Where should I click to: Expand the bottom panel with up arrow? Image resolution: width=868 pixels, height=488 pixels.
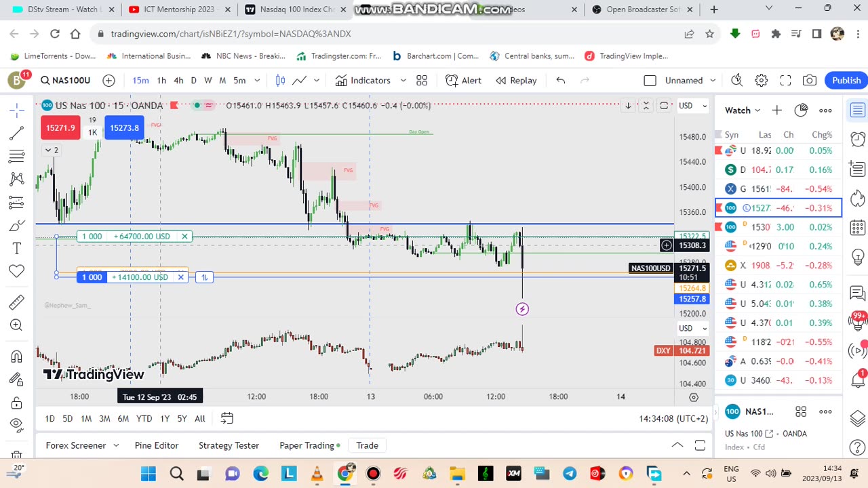pos(677,445)
